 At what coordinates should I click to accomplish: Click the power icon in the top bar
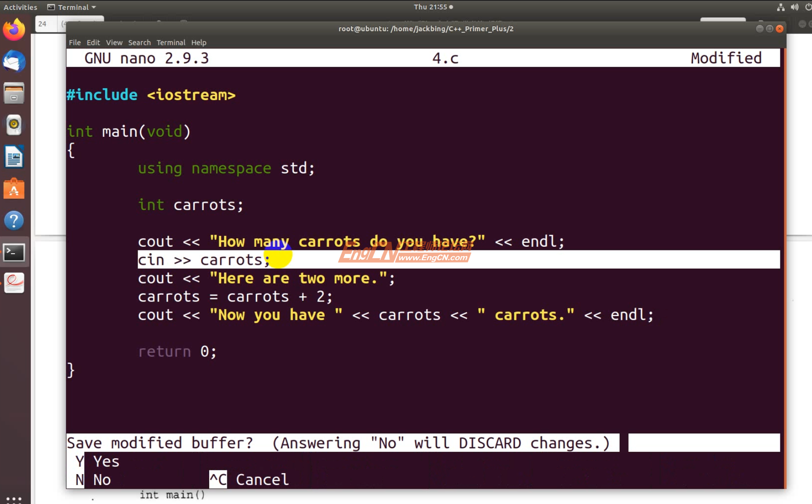pyautogui.click(x=808, y=7)
